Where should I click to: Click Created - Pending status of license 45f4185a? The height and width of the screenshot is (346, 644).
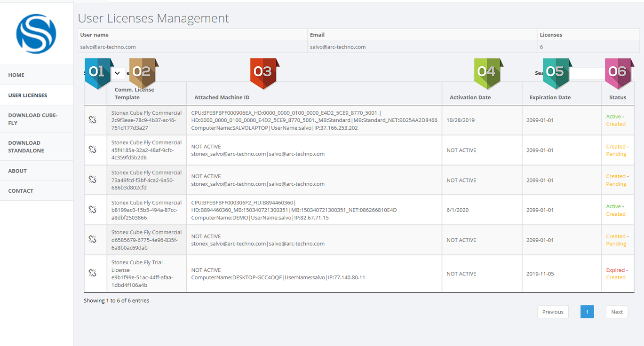pos(617,150)
